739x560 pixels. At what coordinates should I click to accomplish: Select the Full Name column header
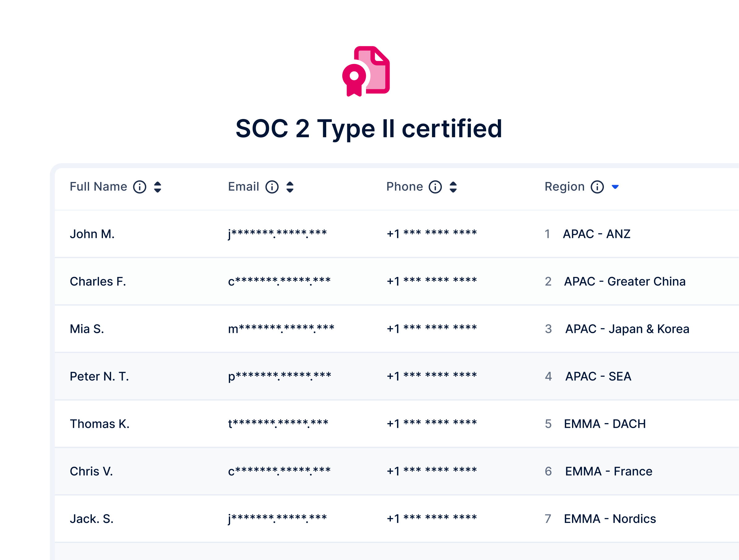pos(98,187)
